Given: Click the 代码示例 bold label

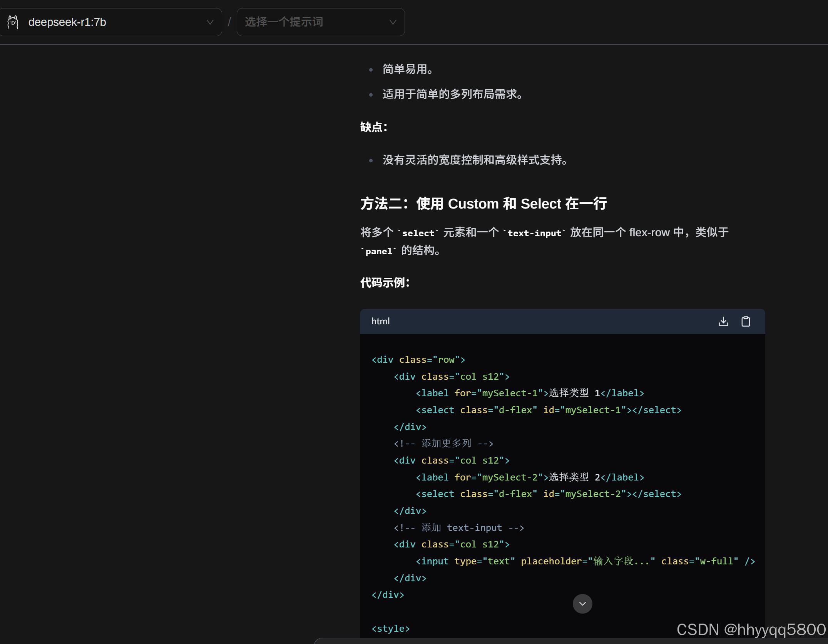Looking at the screenshot, I should tap(385, 282).
